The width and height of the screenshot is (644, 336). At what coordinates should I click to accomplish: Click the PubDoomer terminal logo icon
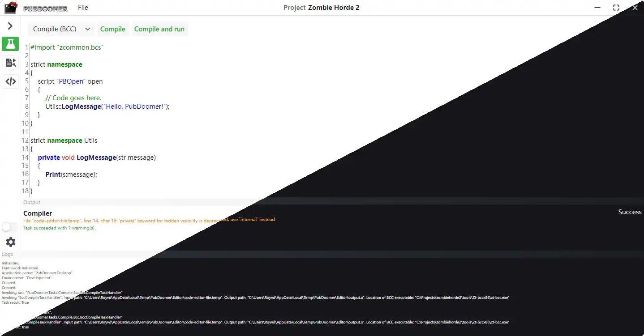[11, 8]
